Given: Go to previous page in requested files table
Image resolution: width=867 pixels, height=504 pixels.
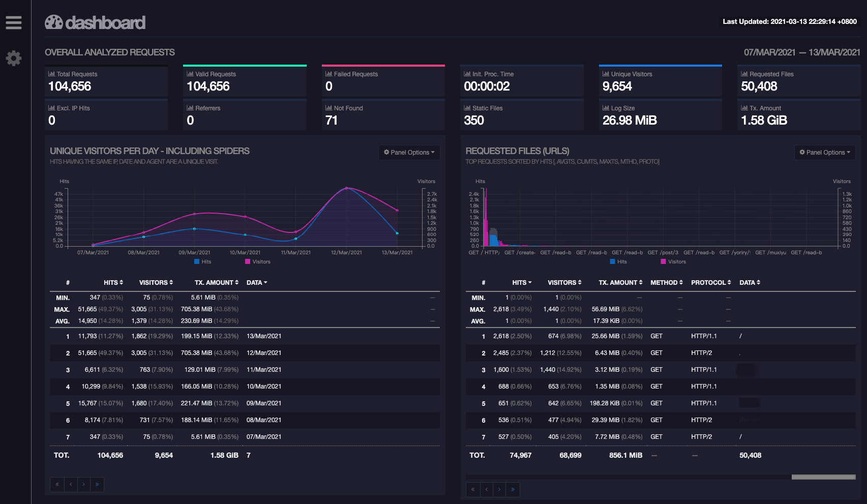Looking at the screenshot, I should [487, 489].
